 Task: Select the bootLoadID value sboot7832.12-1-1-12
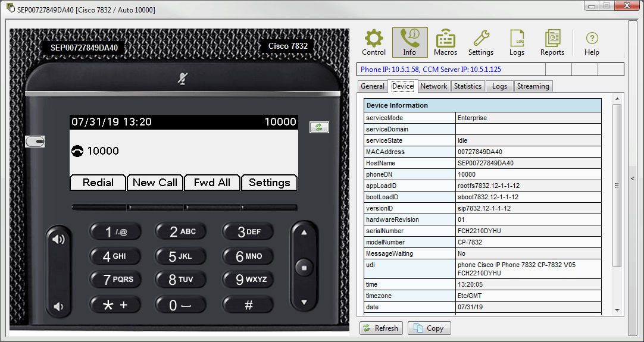coord(528,197)
